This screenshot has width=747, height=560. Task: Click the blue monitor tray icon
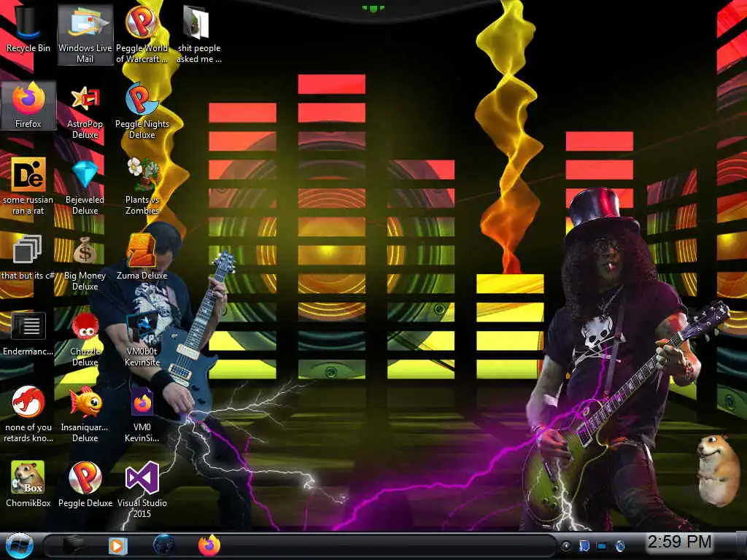(602, 545)
